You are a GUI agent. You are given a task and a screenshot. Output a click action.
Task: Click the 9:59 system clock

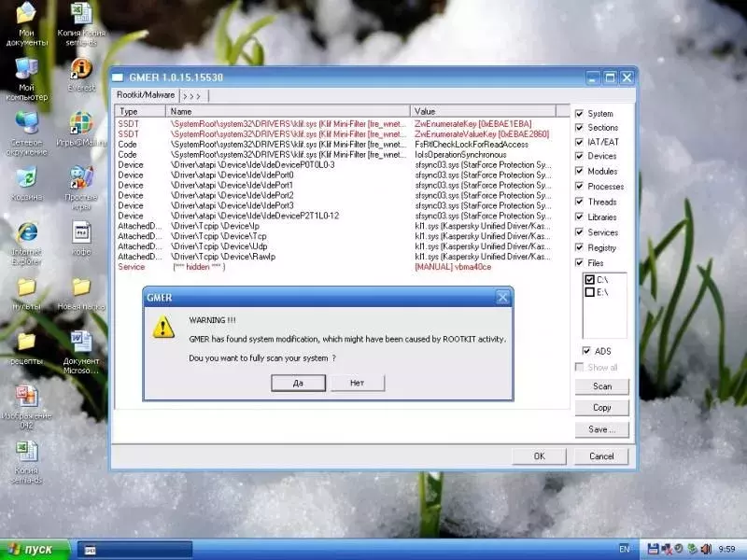(727, 549)
